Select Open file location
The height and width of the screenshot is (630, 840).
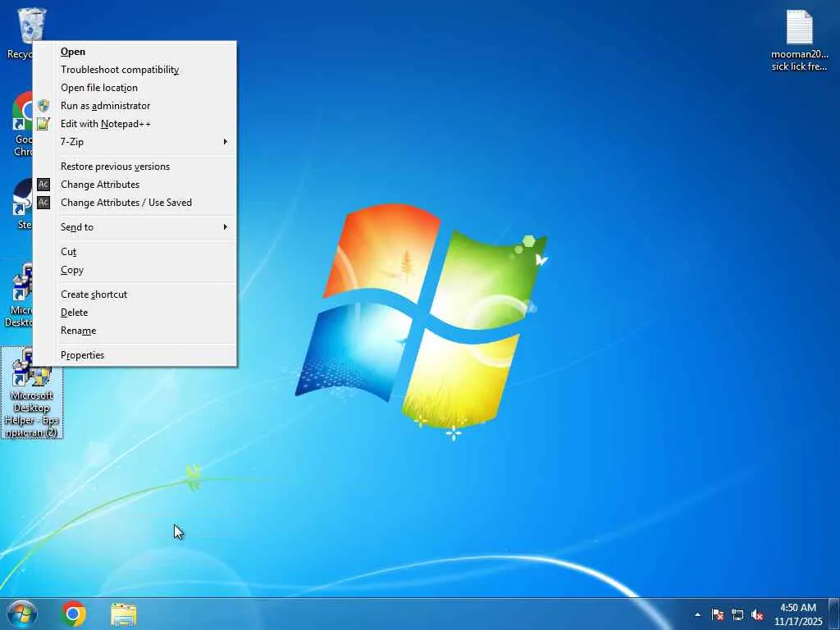(x=135, y=87)
